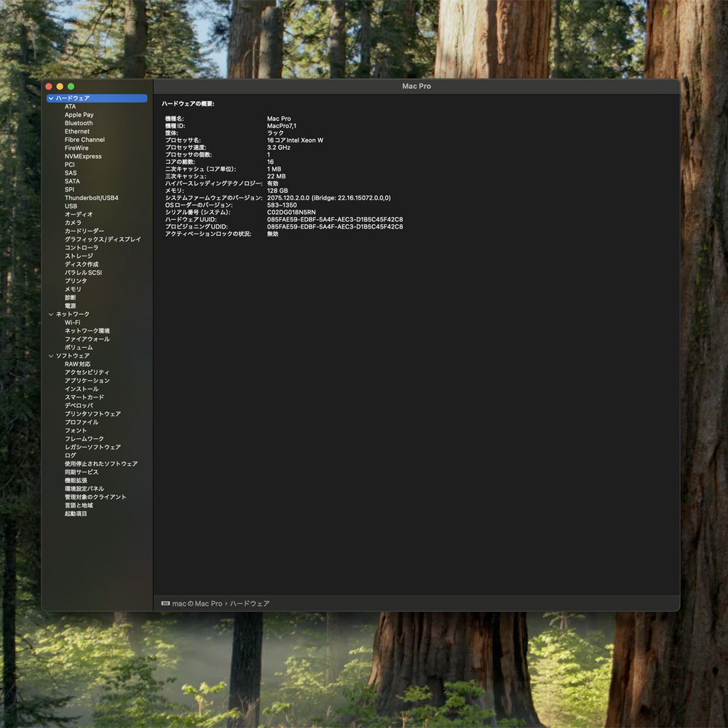This screenshot has height=728, width=728.
Task: Select プロファイル entry
Action: click(x=82, y=422)
